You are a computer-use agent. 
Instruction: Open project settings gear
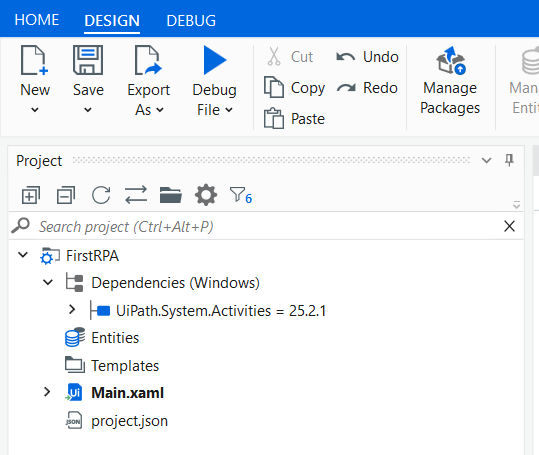[206, 195]
